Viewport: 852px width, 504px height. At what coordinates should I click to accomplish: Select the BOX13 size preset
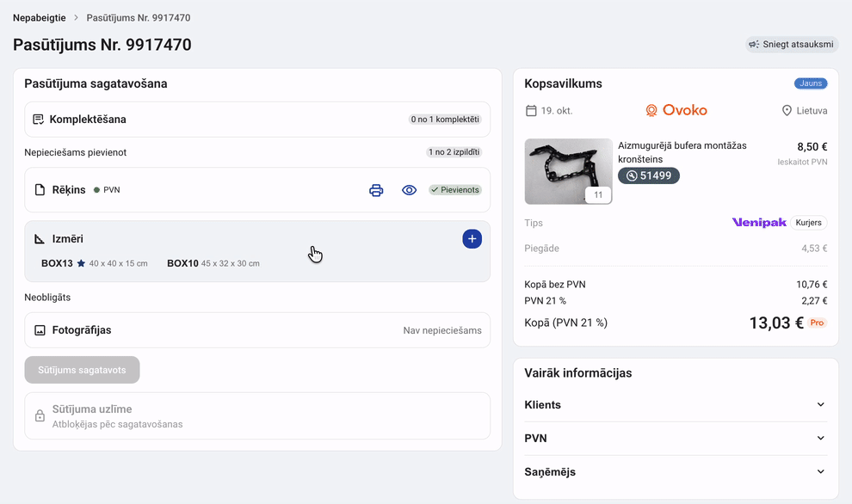95,263
